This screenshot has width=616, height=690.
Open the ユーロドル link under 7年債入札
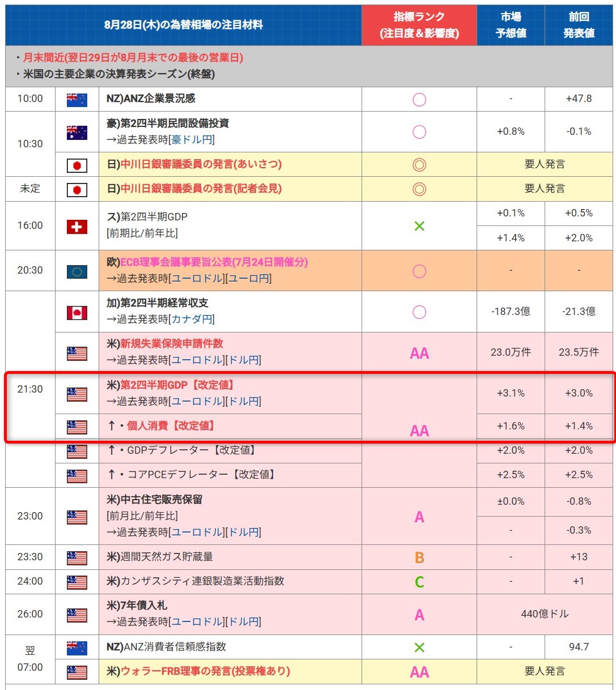(197, 622)
